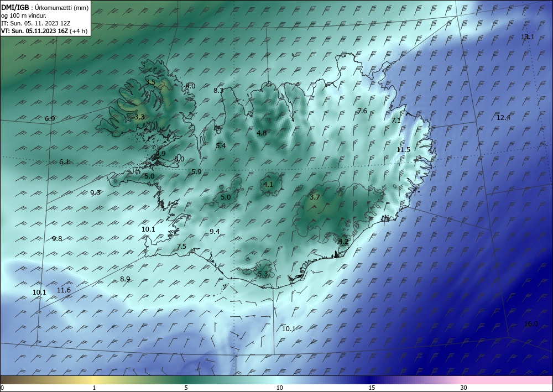Select the colour scale label 5

click(186, 388)
